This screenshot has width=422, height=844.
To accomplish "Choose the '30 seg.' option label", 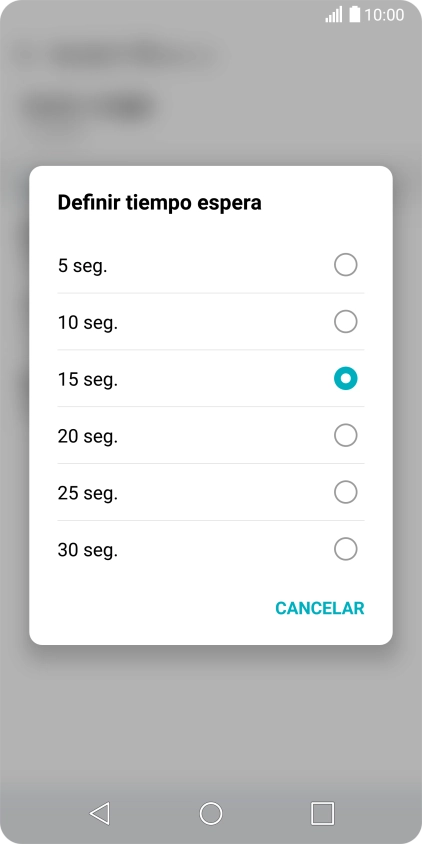I will 88,551.
